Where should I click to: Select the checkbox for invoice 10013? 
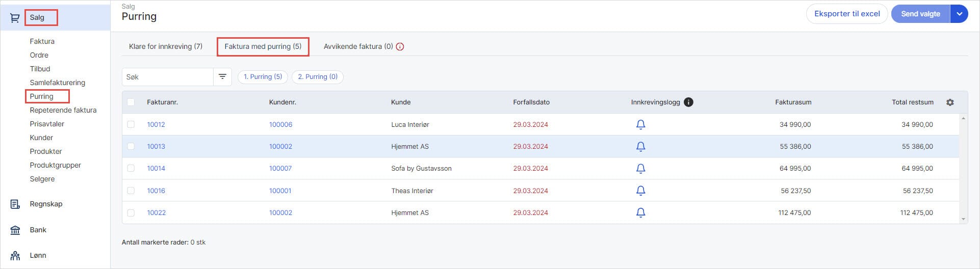pyautogui.click(x=131, y=146)
